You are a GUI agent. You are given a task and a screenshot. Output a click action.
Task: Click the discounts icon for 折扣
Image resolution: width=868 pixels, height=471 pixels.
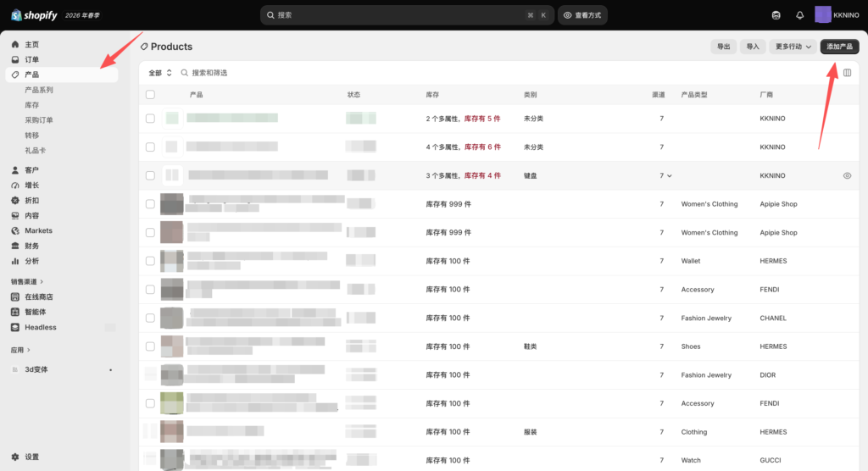(15, 201)
